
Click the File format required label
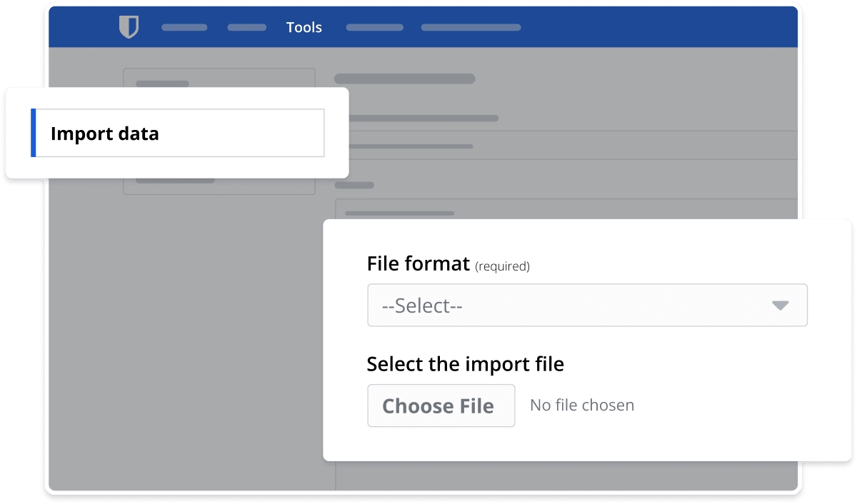click(448, 264)
